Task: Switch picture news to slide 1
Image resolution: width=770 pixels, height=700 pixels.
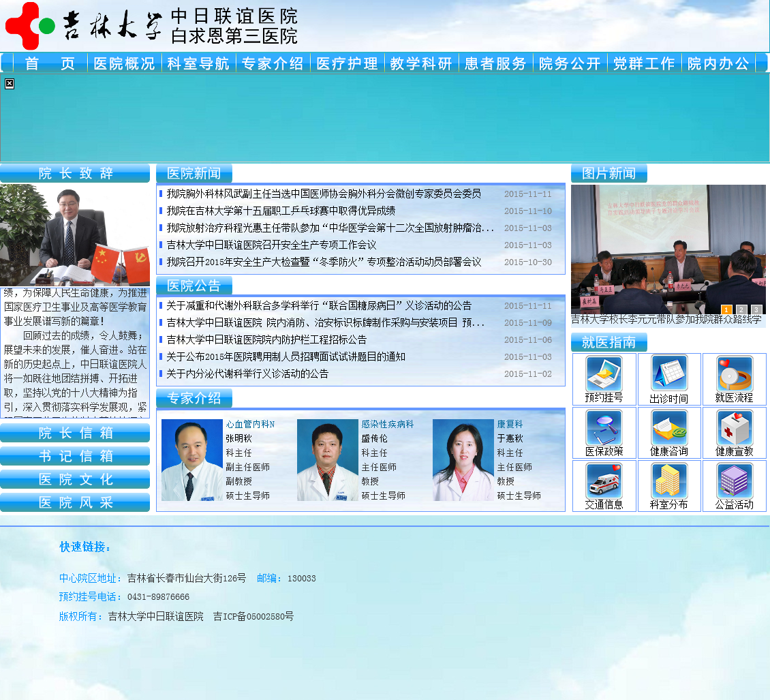Action: 726,309
